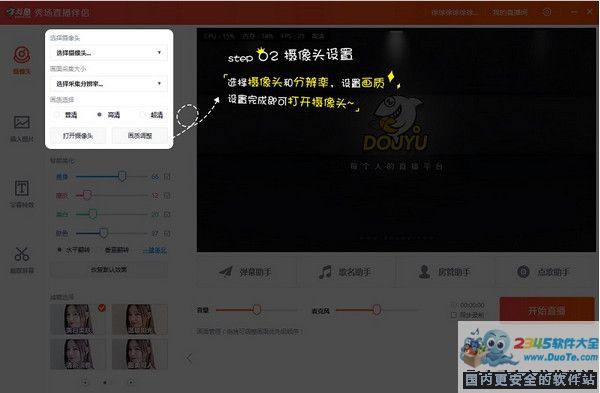Screen dimensions: 600x393
Task: Open 房管助手 room manager assistant
Action: tap(445, 272)
